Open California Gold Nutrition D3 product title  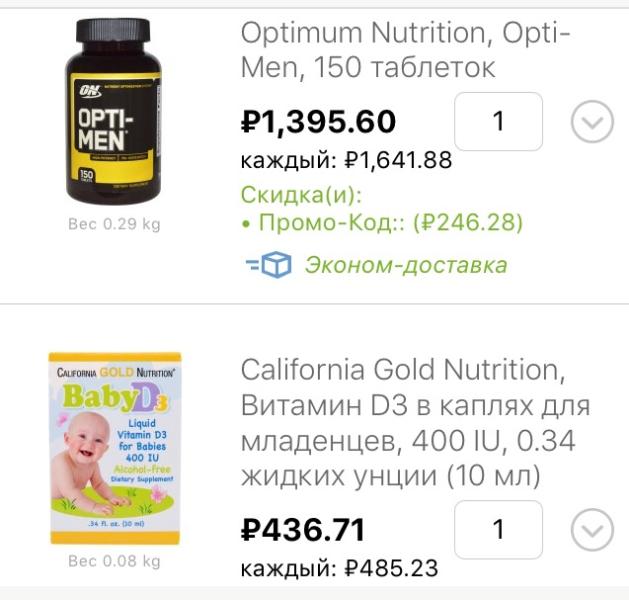pos(415,423)
